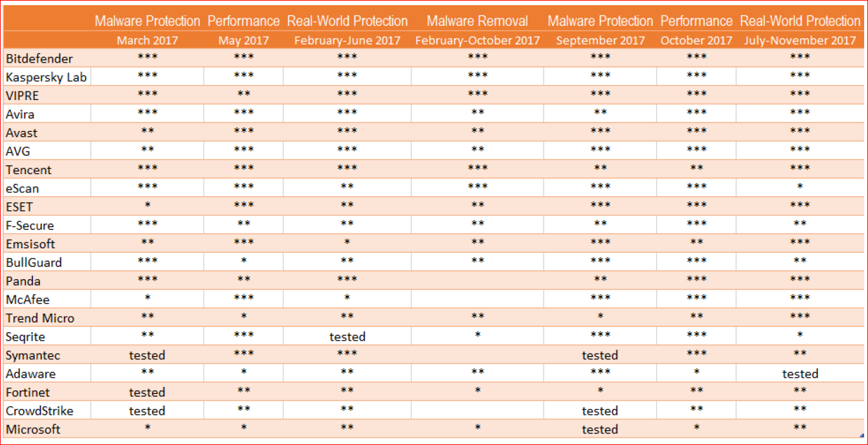Click the October 2017 Performance date header
This screenshot has height=445, width=868.
pyautogui.click(x=696, y=40)
